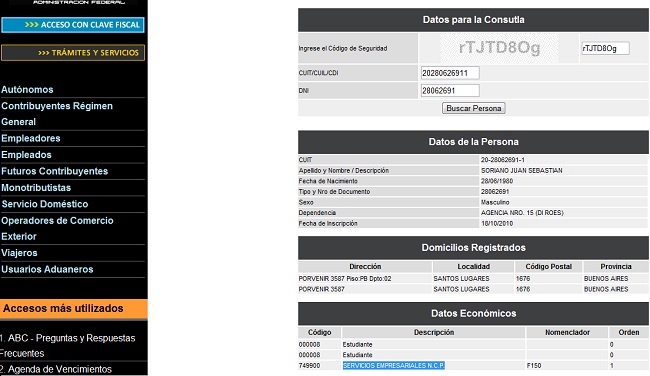The height and width of the screenshot is (376, 650).
Task: Open Agenda de Vencimientos link
Action: tap(56, 369)
